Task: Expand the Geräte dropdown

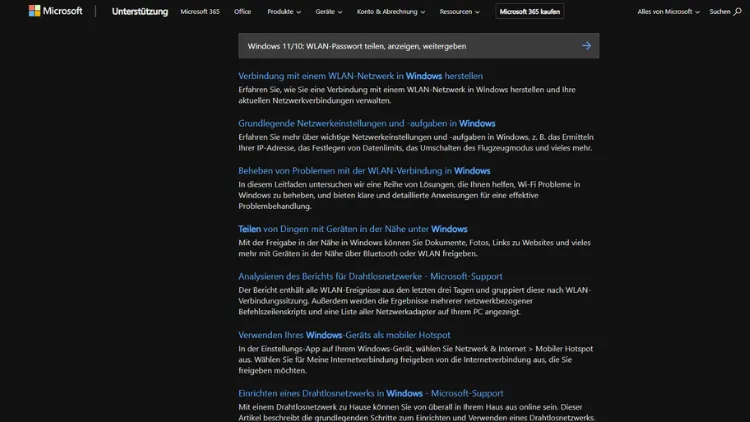Action: point(329,11)
